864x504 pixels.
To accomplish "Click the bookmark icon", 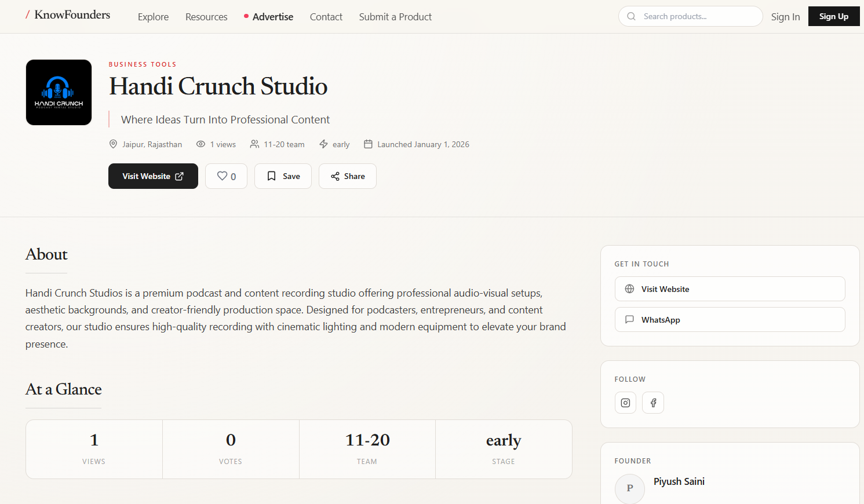I will pyautogui.click(x=271, y=176).
